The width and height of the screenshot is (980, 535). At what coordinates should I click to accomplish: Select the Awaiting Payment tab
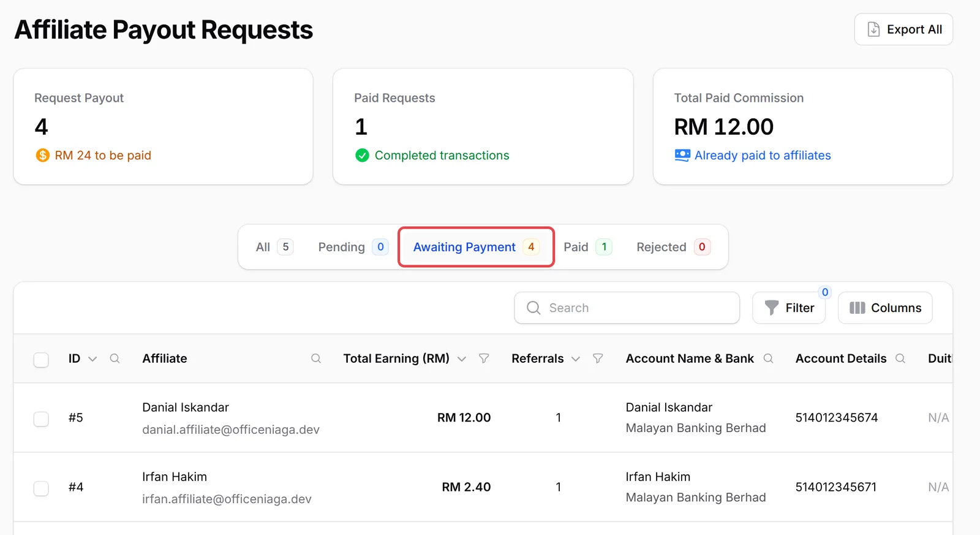[x=476, y=247]
